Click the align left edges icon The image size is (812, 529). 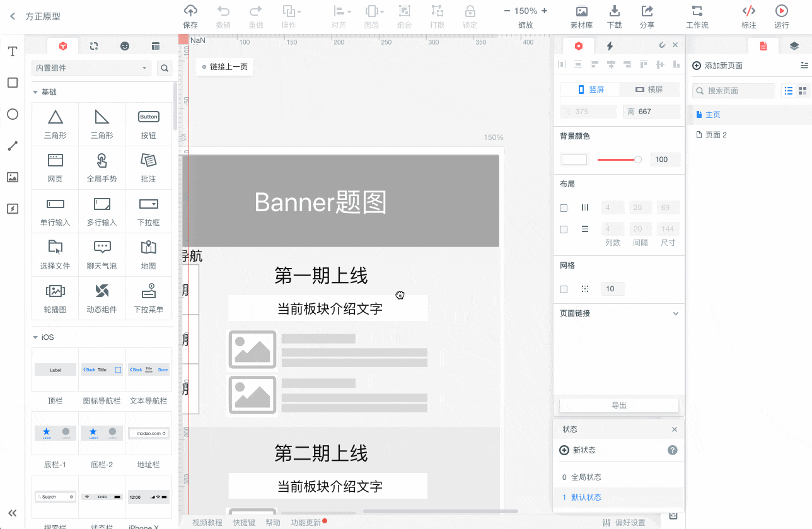point(594,64)
